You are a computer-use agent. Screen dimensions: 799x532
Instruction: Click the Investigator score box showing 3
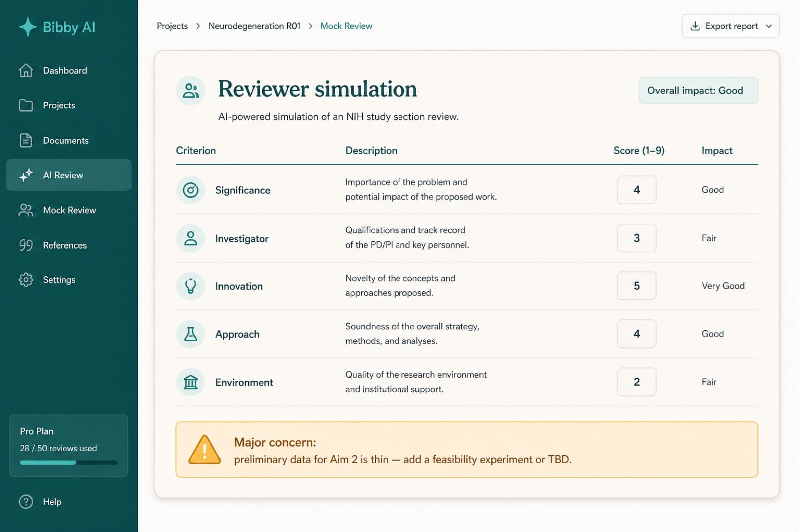tap(636, 238)
